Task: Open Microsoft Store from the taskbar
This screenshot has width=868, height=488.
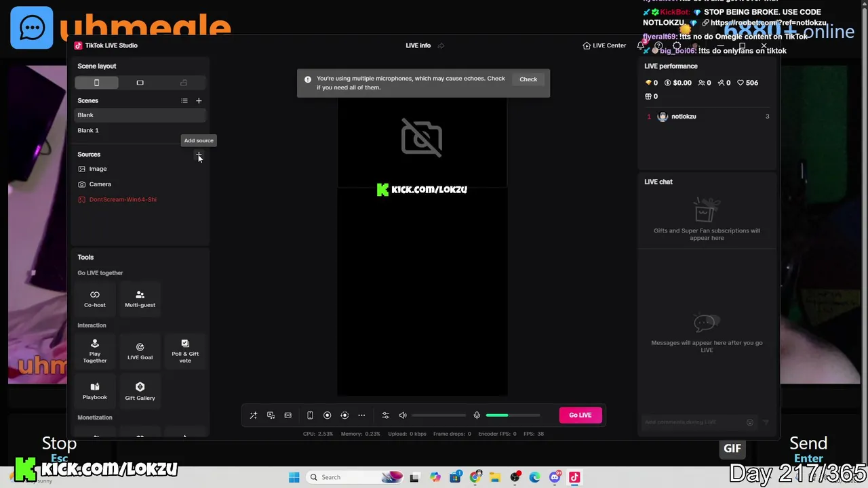Action: click(x=455, y=477)
